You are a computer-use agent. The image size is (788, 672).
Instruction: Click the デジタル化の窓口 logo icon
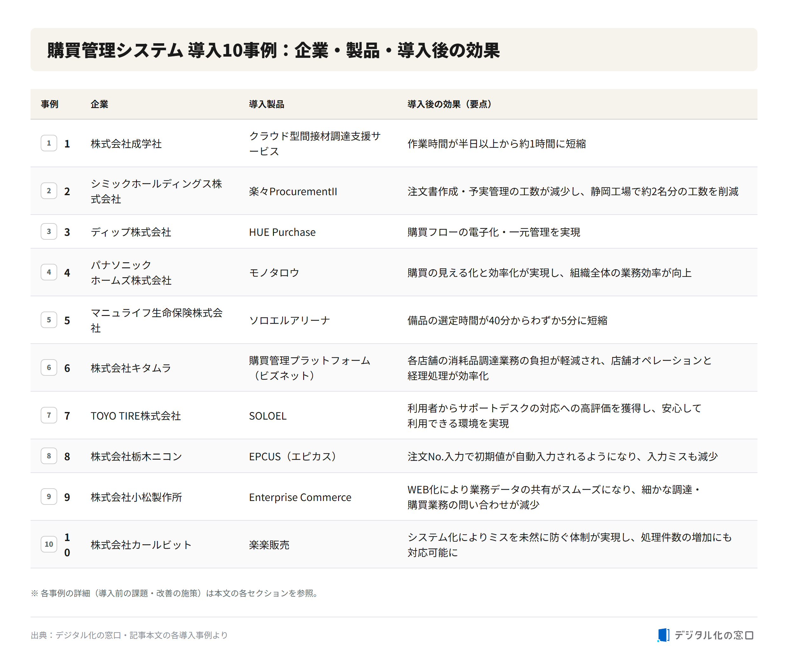663,635
